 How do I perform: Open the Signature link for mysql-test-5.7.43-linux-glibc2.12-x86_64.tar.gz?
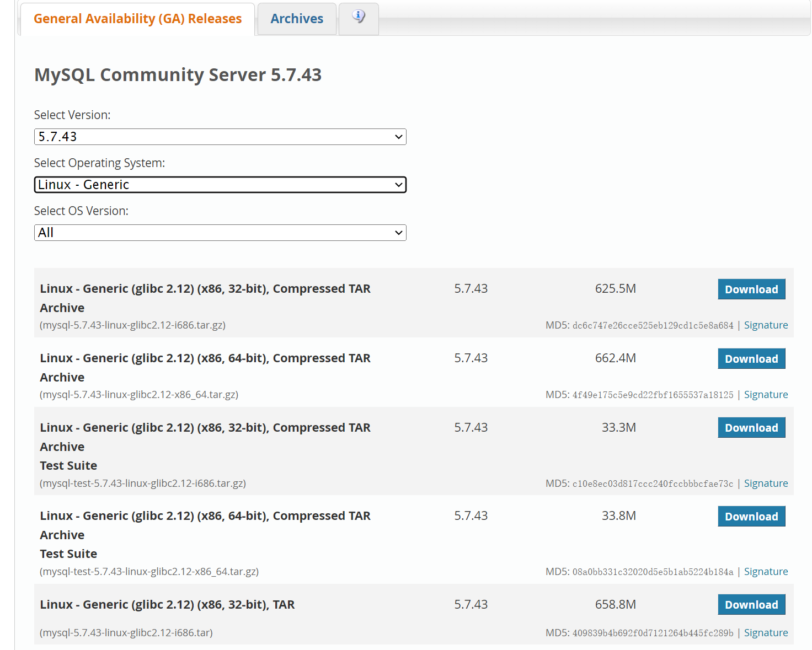pos(766,572)
